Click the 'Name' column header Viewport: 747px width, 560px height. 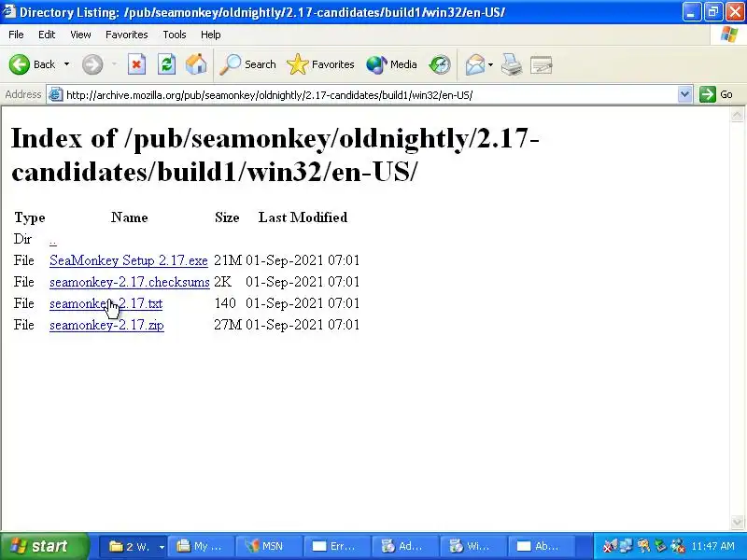[x=130, y=217]
